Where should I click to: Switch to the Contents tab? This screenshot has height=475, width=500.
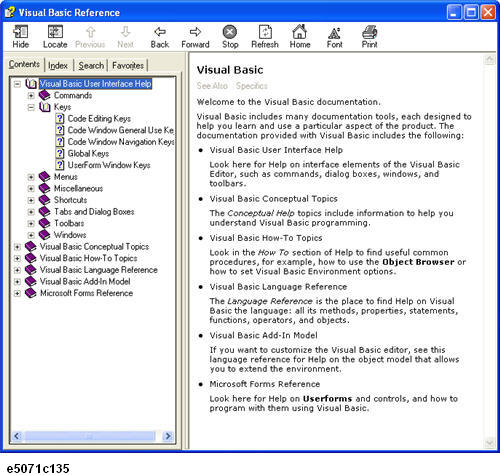[x=24, y=64]
